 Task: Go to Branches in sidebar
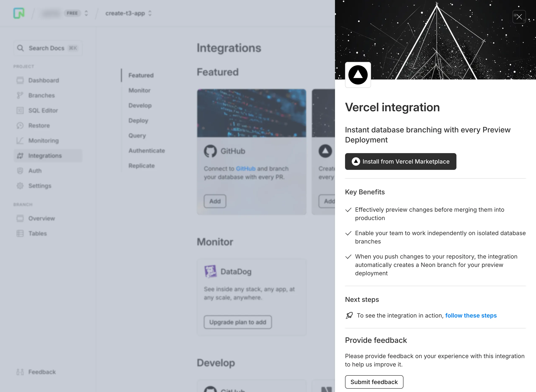pyautogui.click(x=48, y=95)
